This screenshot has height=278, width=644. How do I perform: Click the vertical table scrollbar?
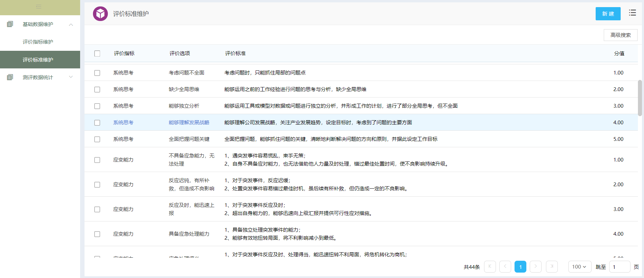tap(640, 98)
